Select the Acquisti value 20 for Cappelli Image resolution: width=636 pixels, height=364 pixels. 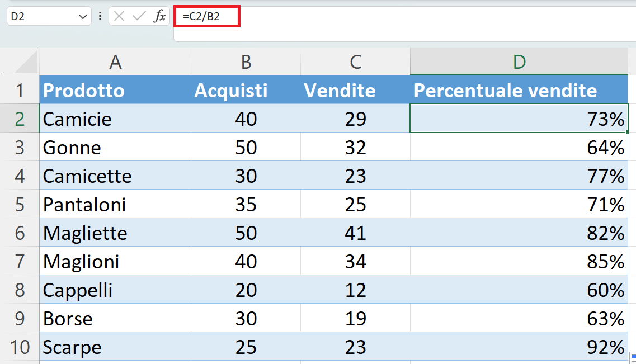246,290
